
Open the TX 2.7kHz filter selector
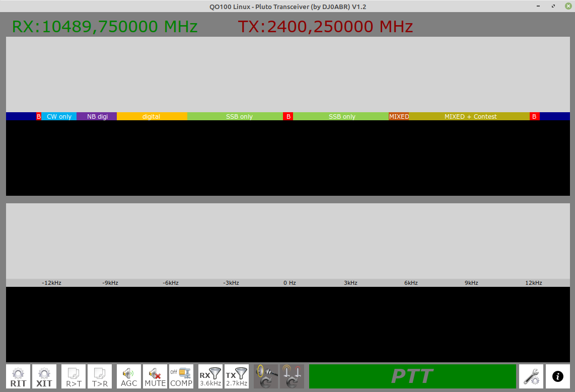[237, 376]
